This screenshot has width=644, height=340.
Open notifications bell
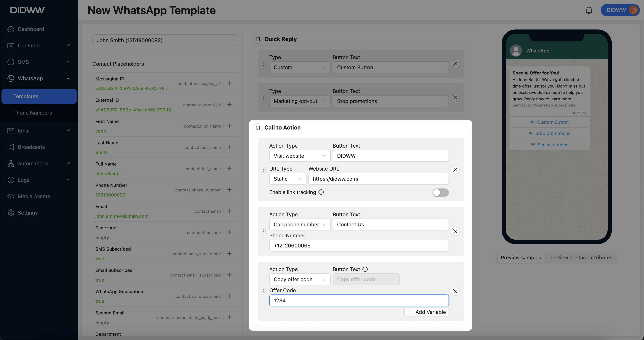(x=589, y=10)
